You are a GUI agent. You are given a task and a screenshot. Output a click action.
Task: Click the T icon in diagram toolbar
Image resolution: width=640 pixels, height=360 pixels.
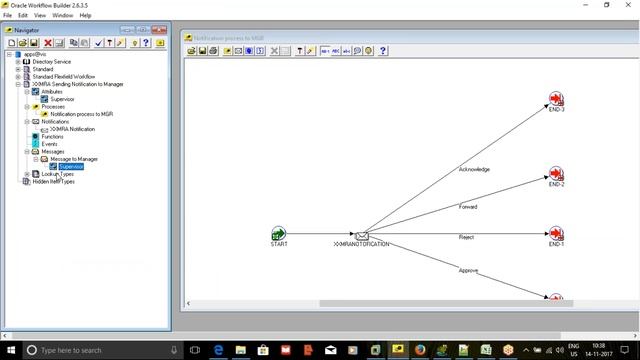(300, 51)
